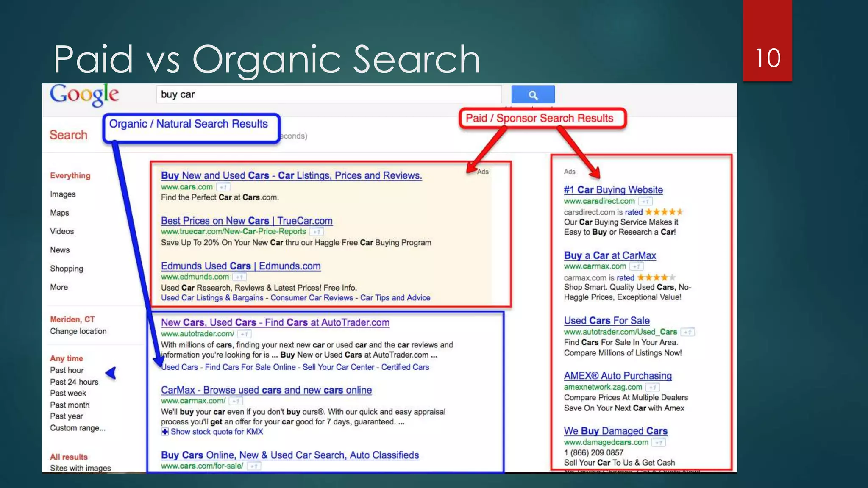The height and width of the screenshot is (488, 868).
Task: Open 'Buy New and Used Cars' cars.com ad
Action: click(292, 175)
